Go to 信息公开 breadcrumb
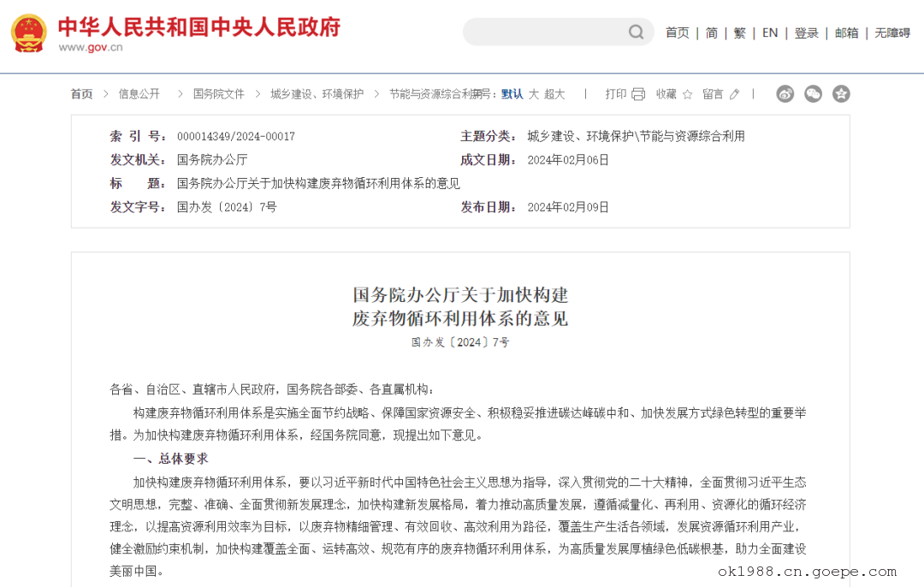The width and height of the screenshot is (924, 587). 139,94
